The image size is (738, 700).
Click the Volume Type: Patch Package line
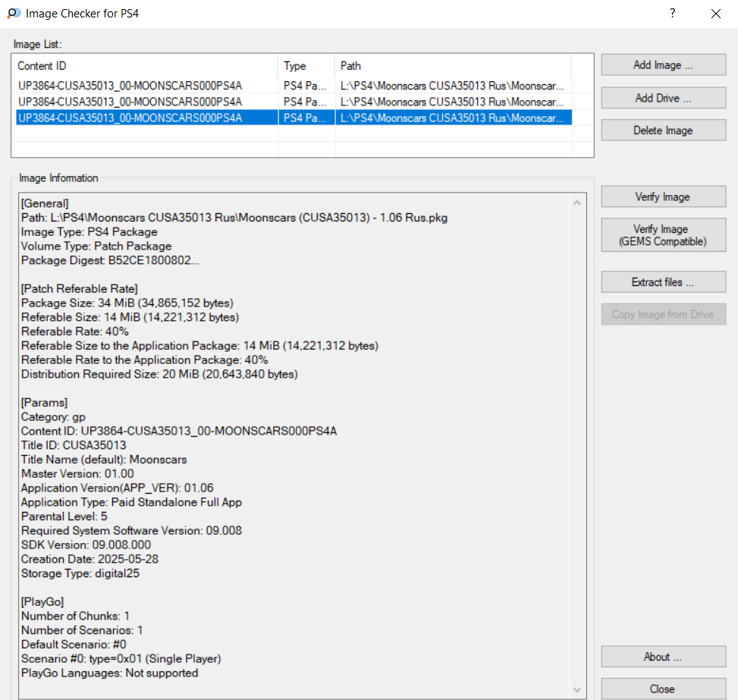pos(96,246)
